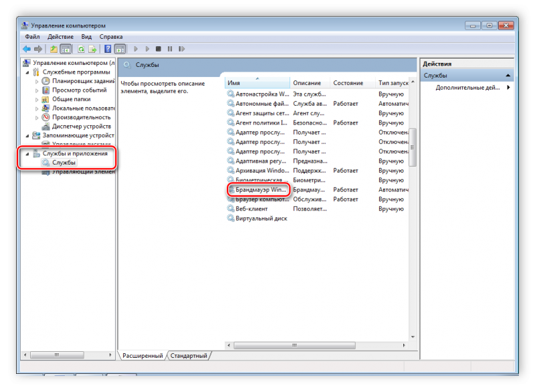The height and width of the screenshot is (392, 535).
Task: Click the Локальные пользователи icon
Action: click(45, 108)
